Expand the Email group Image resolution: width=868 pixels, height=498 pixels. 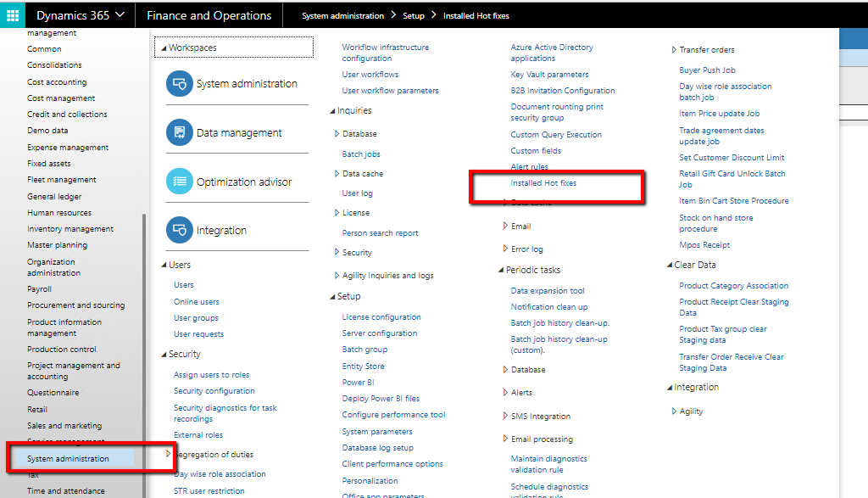click(x=506, y=227)
